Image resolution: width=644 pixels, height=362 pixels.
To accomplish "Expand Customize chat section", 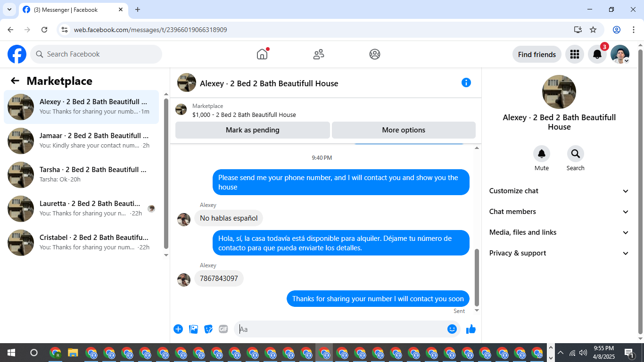I will tap(559, 191).
